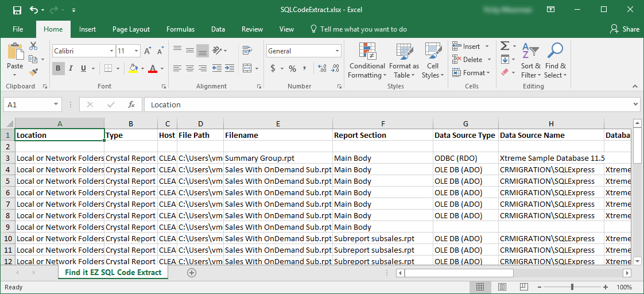Open Find & Select menu
Viewport: 644px width, 294px height.
(555, 60)
